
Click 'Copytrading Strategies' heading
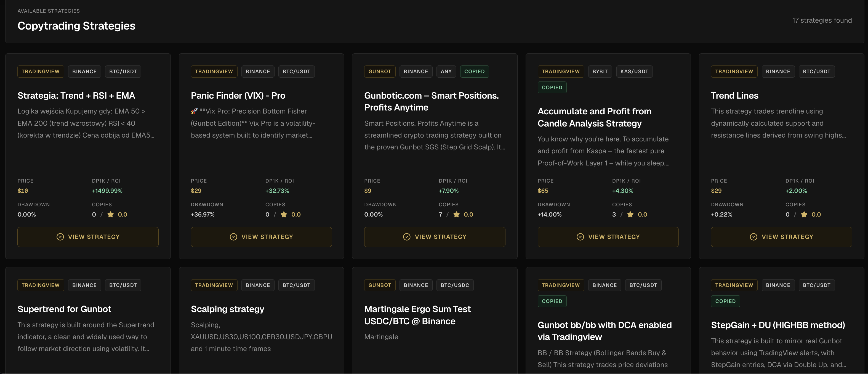[x=76, y=26]
